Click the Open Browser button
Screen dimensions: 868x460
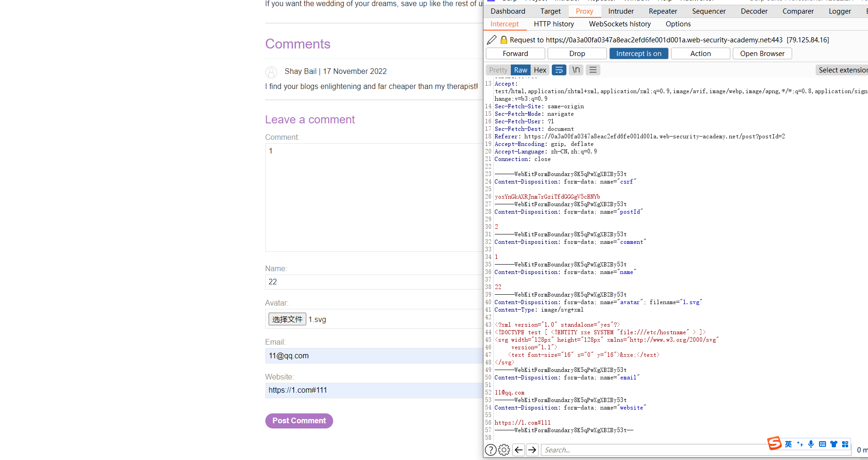point(762,54)
